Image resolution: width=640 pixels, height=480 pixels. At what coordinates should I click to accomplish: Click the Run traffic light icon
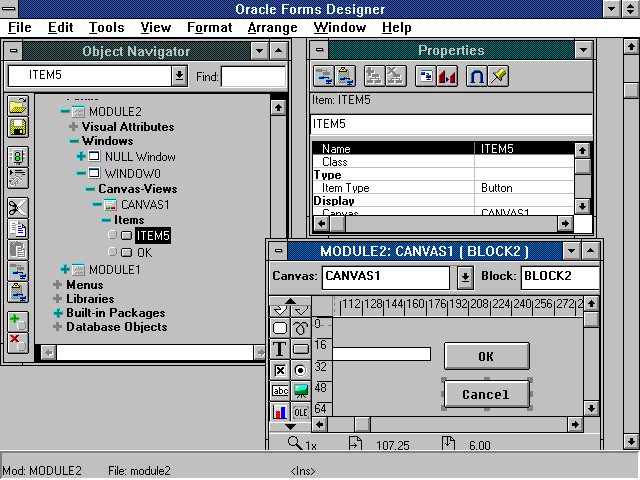click(17, 157)
